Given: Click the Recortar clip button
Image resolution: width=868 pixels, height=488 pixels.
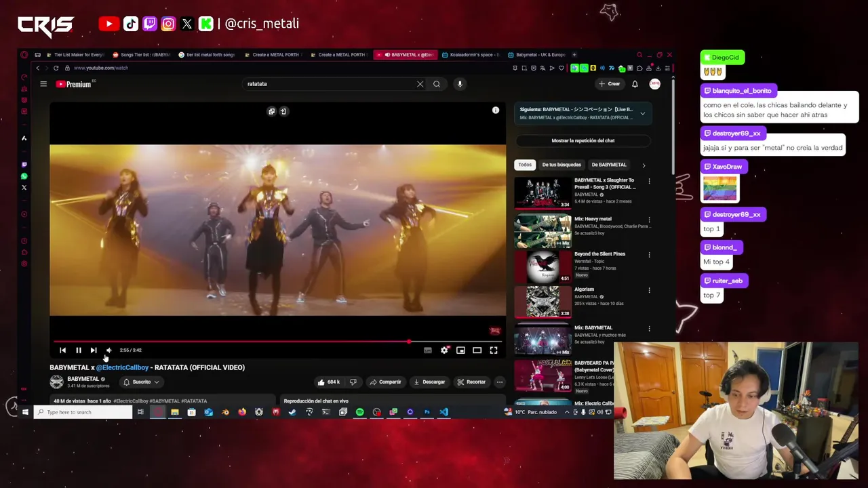Looking at the screenshot, I should pyautogui.click(x=471, y=382).
